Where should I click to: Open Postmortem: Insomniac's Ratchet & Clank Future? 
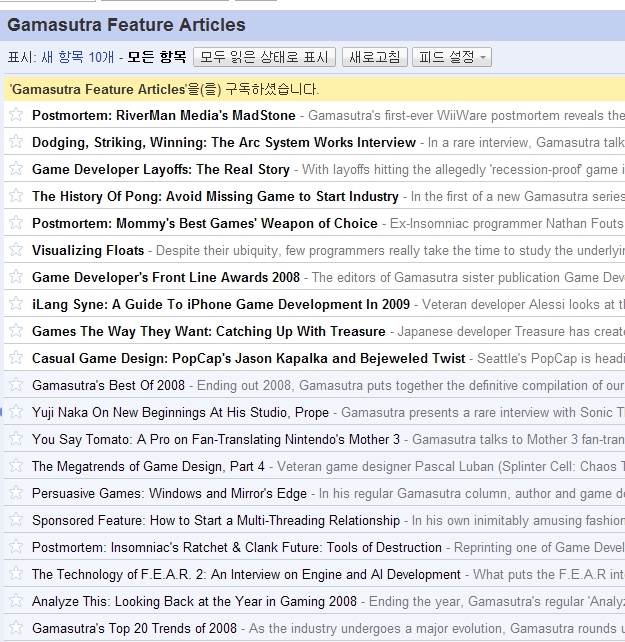coord(237,548)
